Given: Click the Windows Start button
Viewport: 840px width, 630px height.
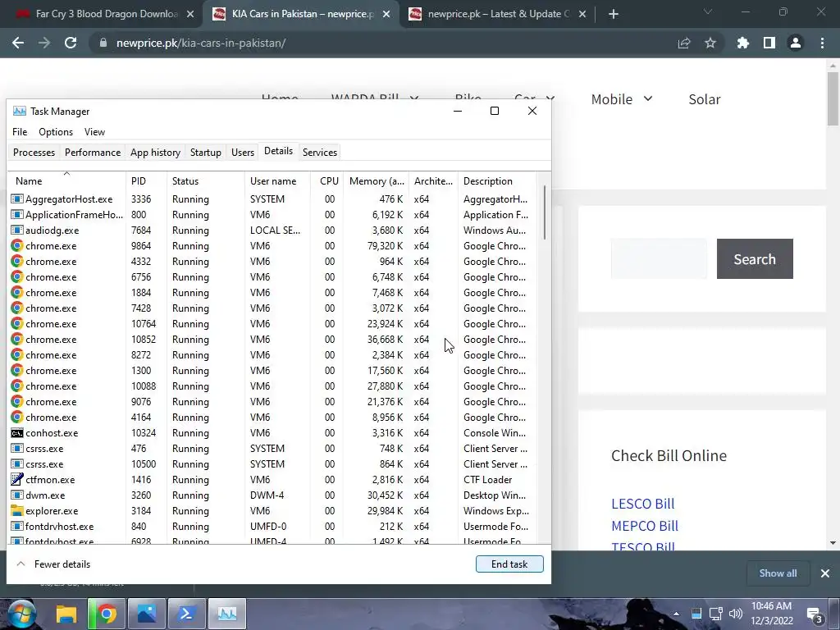Looking at the screenshot, I should coord(21,614).
